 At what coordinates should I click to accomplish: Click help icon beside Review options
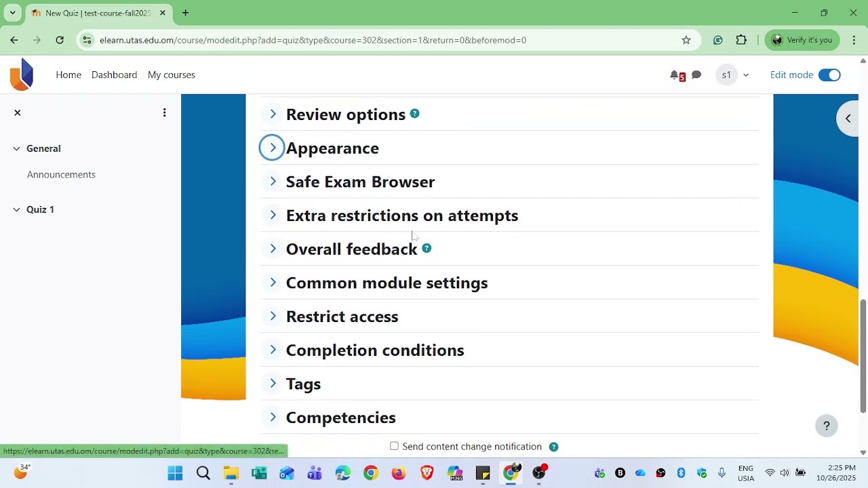tap(414, 114)
